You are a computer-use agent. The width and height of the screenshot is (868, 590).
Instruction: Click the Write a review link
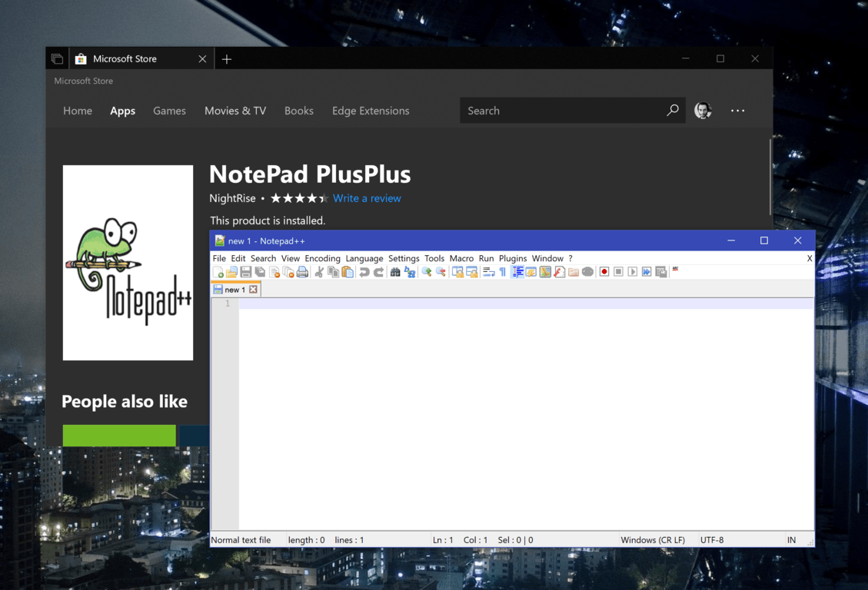click(x=367, y=198)
